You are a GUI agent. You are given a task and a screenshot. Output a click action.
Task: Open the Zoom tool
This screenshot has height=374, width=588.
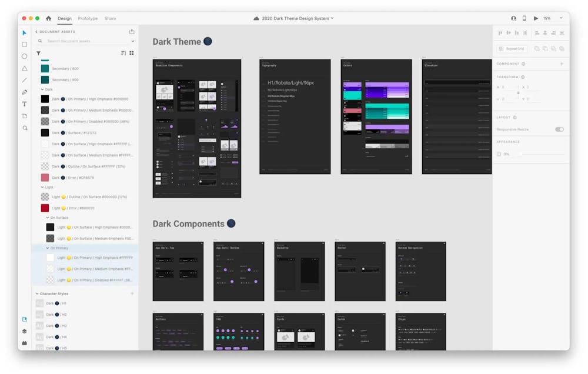click(x=24, y=128)
